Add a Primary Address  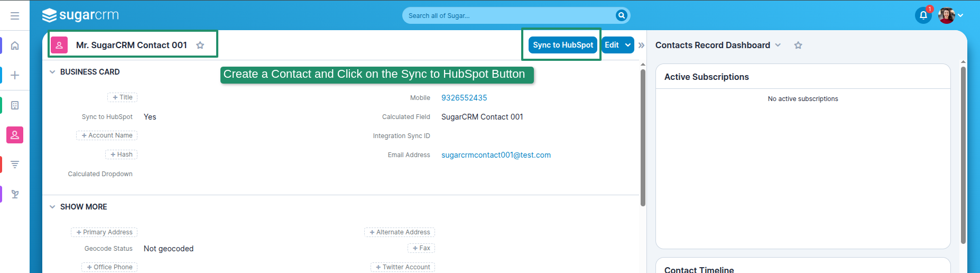point(104,232)
